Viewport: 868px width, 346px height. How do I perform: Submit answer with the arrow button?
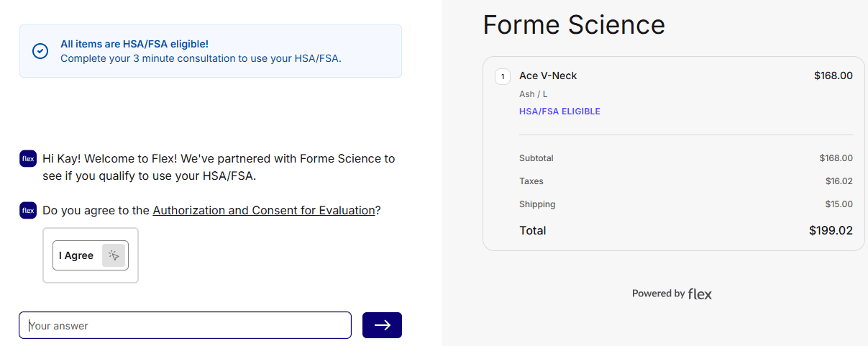click(382, 325)
